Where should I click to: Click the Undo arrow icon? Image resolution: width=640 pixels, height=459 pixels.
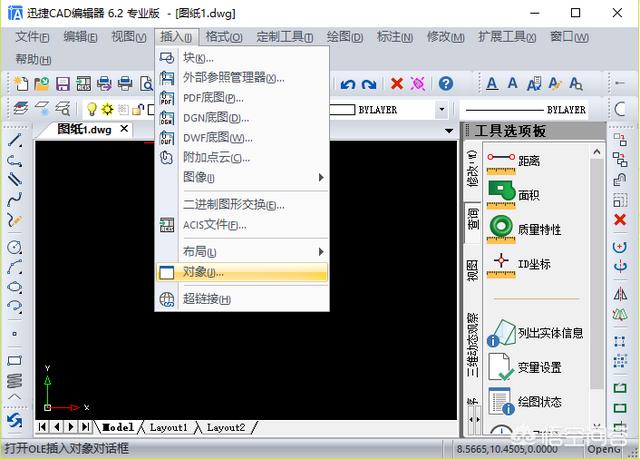(x=348, y=84)
